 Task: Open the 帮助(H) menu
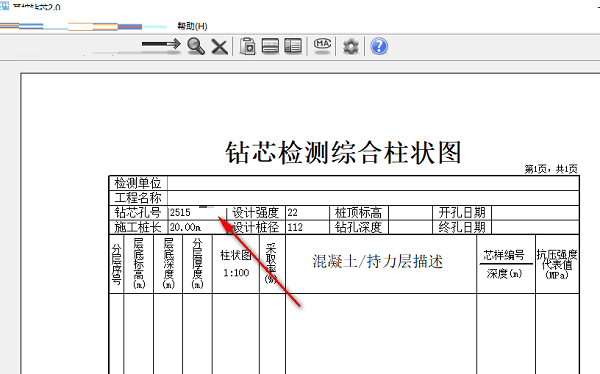point(192,26)
